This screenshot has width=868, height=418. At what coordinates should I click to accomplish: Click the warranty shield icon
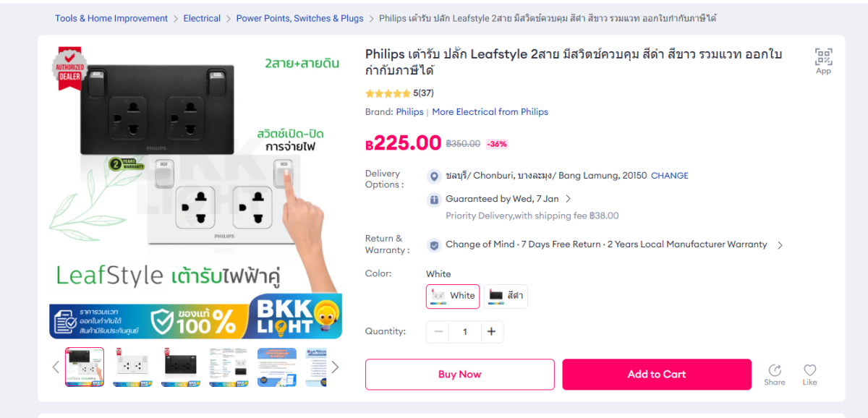pyautogui.click(x=434, y=245)
